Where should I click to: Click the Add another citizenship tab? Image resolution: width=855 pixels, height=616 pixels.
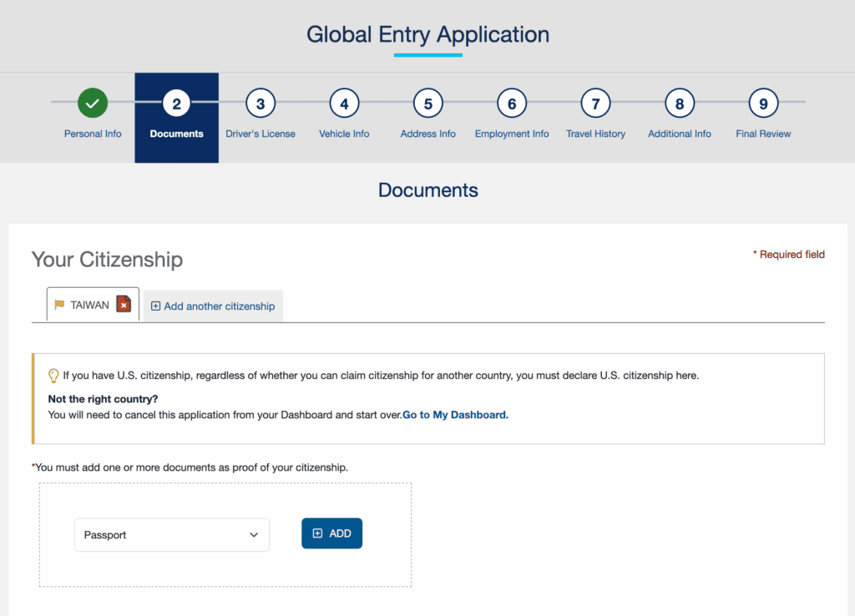(x=213, y=306)
